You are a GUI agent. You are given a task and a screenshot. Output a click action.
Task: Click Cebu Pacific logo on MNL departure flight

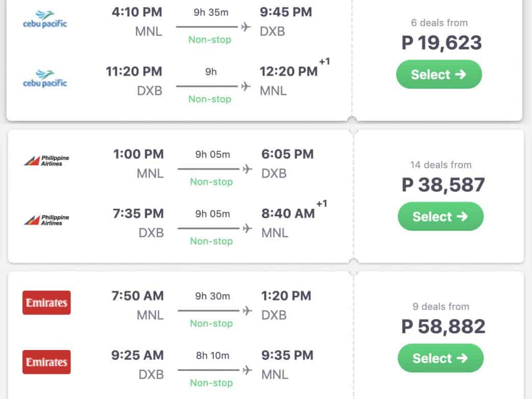[45, 20]
